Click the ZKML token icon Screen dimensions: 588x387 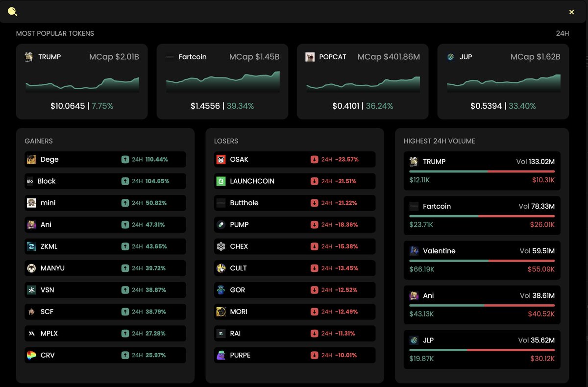[31, 246]
